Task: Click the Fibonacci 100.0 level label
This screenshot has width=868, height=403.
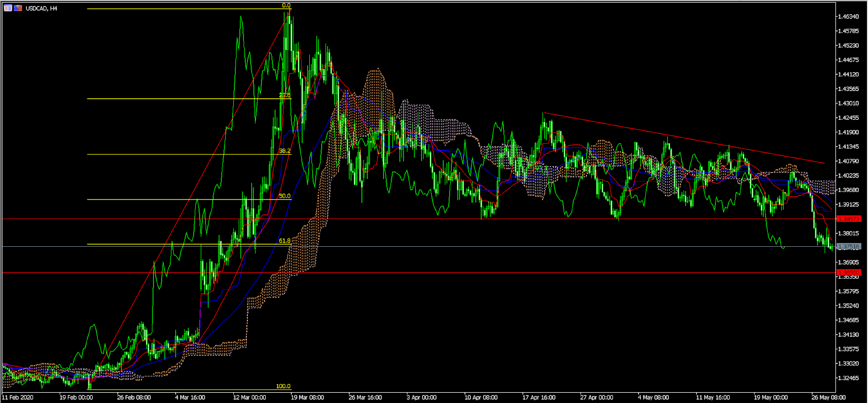Action: tap(283, 386)
